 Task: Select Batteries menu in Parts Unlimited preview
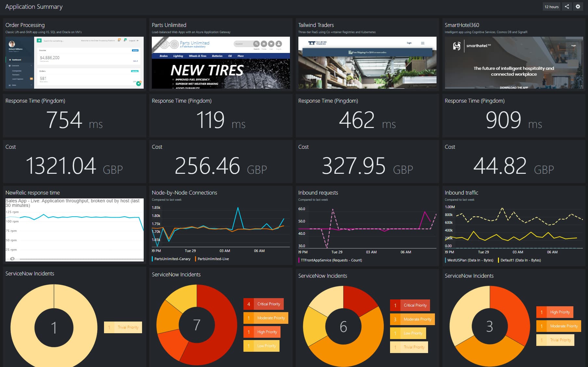pos(217,56)
